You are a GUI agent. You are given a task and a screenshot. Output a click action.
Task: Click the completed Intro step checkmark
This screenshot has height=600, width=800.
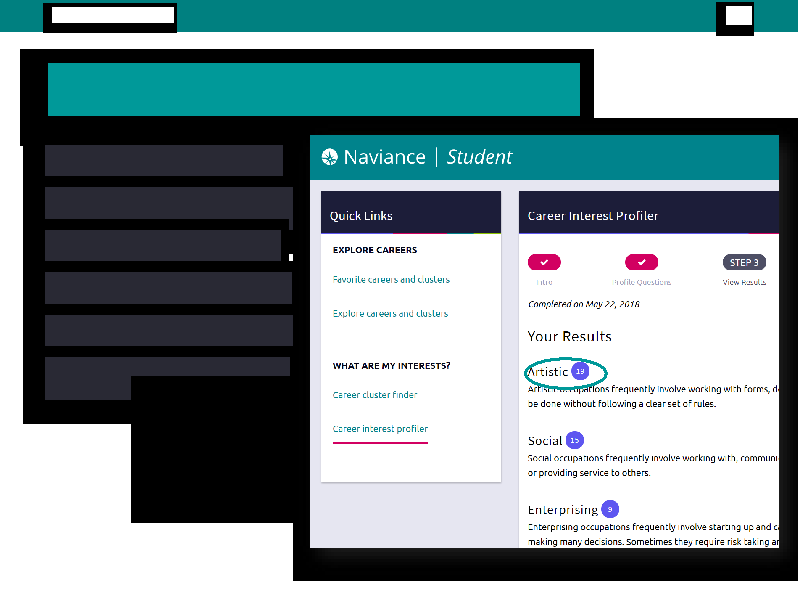(x=544, y=262)
